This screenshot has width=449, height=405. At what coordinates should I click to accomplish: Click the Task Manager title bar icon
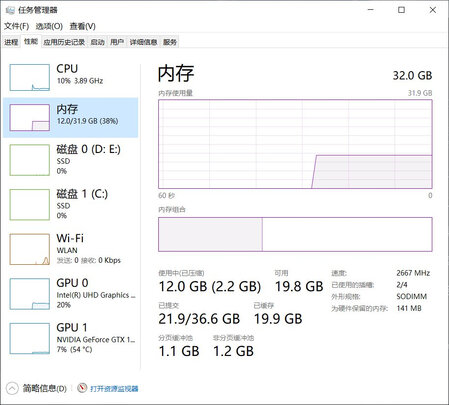(10, 10)
